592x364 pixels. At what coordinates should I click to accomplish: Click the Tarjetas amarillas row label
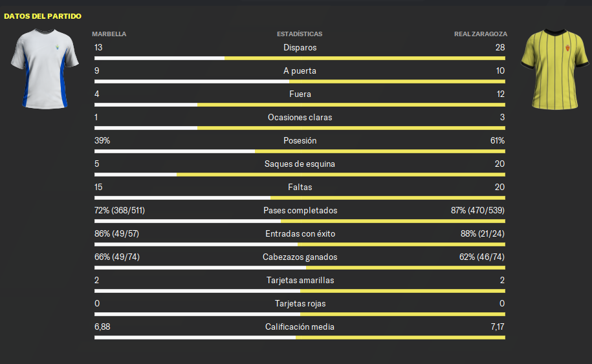click(x=300, y=280)
